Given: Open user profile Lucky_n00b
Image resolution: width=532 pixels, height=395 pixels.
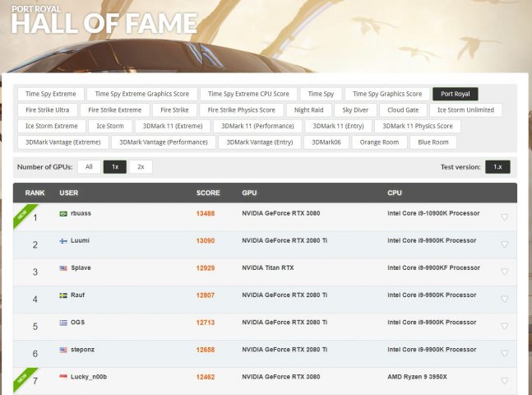Looking at the screenshot, I should point(89,377).
